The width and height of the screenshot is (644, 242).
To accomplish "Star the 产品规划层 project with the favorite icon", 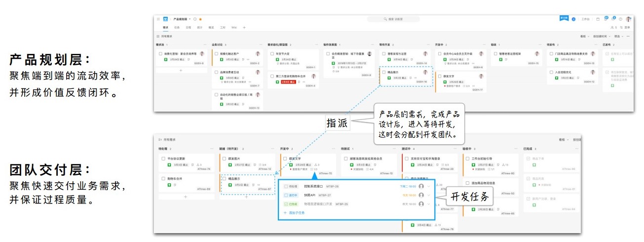I will coord(200,19).
